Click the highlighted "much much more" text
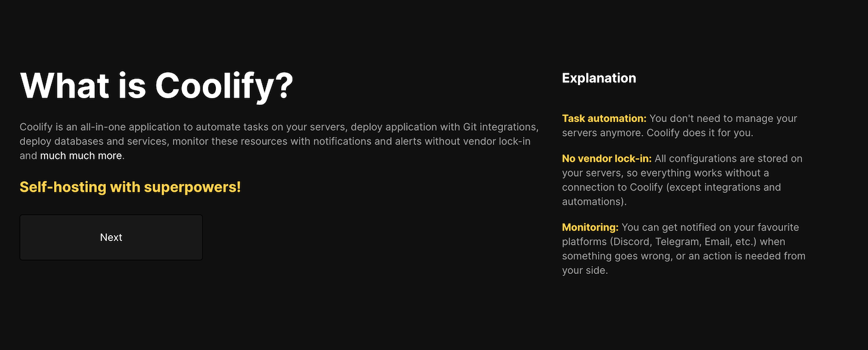This screenshot has width=868, height=350. [x=80, y=155]
